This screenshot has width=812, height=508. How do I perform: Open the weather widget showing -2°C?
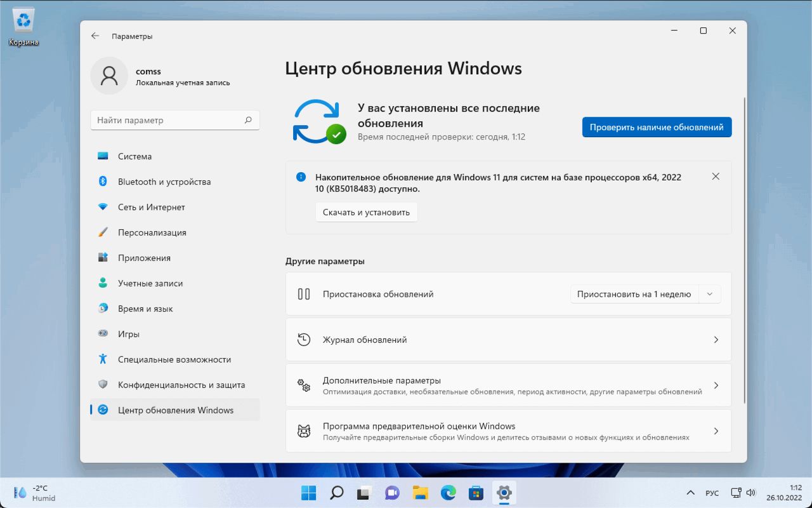pos(36,493)
